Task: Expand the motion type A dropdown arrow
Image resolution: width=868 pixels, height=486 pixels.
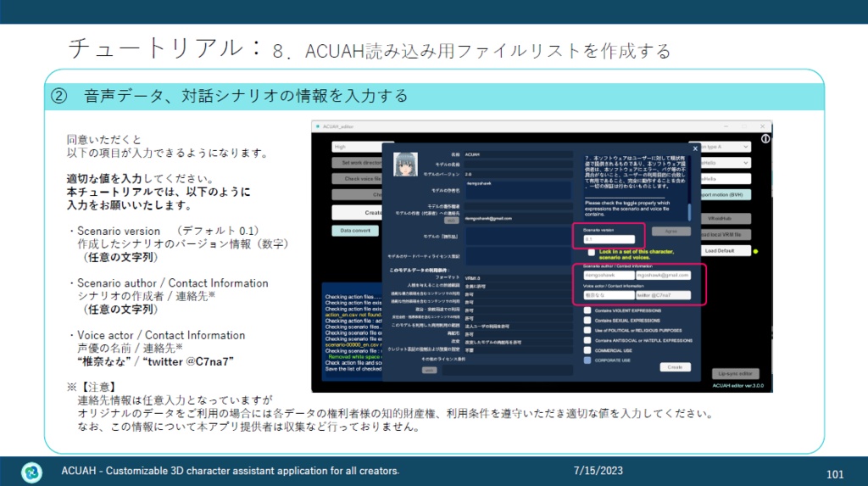Action: coord(746,147)
